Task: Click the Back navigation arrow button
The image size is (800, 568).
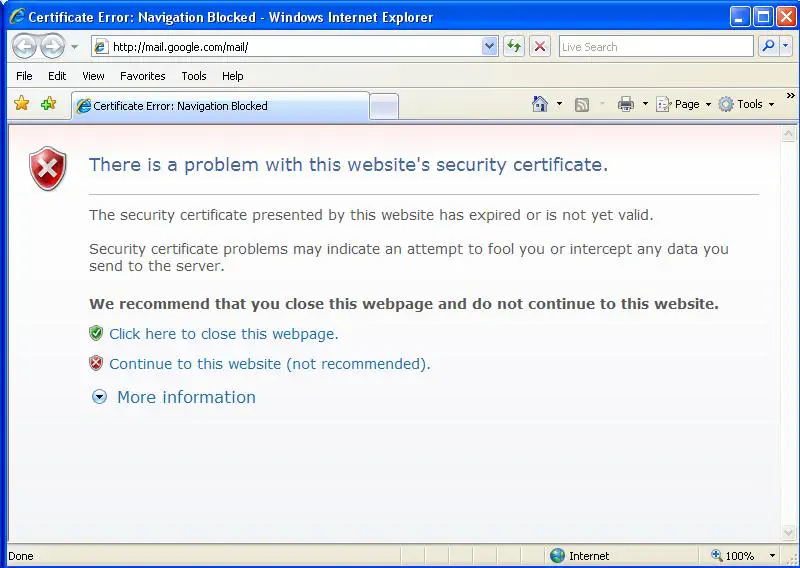Action: pyautogui.click(x=24, y=46)
